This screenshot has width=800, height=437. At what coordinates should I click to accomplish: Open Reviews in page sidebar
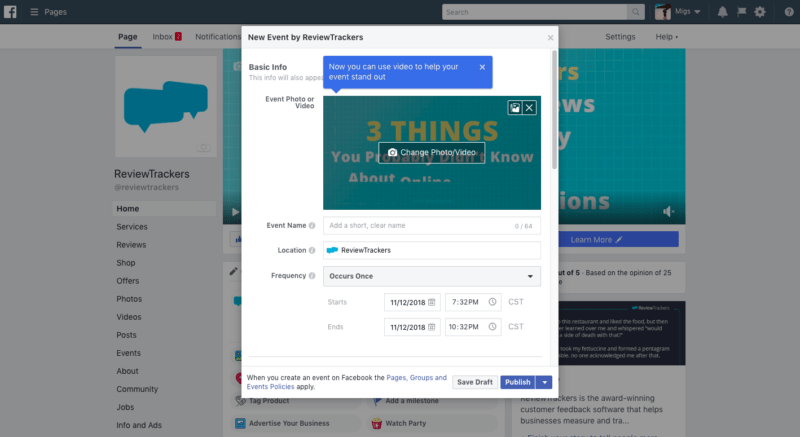pos(131,245)
